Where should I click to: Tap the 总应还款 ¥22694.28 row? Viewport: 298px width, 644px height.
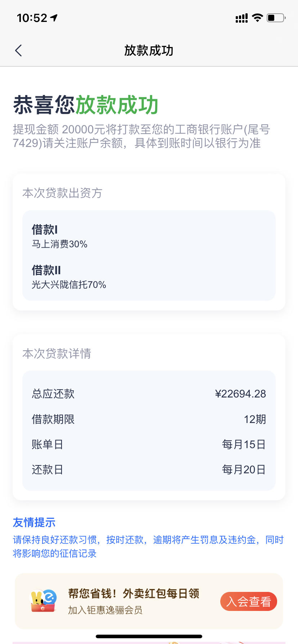click(x=149, y=394)
